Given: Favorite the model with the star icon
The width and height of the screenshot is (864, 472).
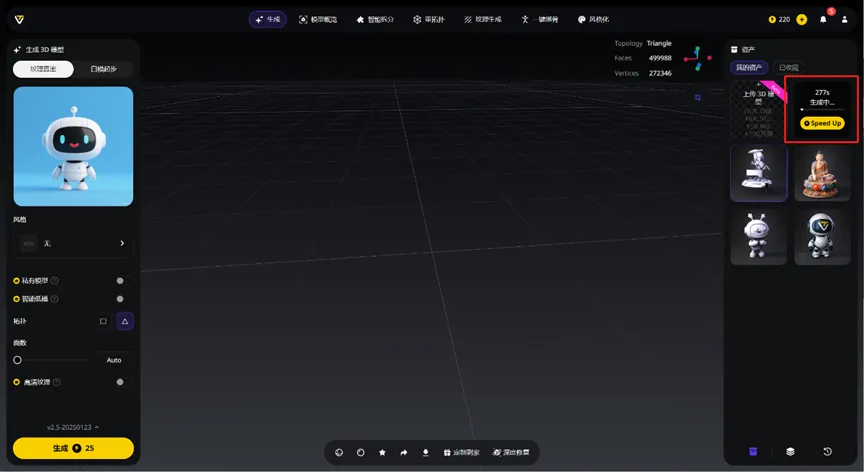Looking at the screenshot, I should pyautogui.click(x=382, y=452).
